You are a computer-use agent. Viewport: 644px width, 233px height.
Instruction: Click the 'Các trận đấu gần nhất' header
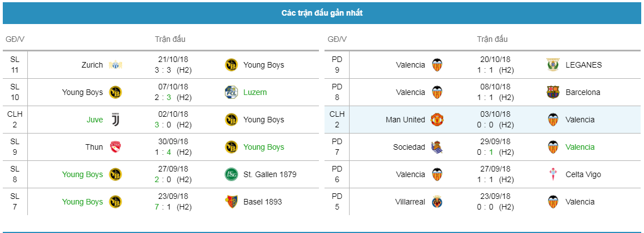point(322,13)
